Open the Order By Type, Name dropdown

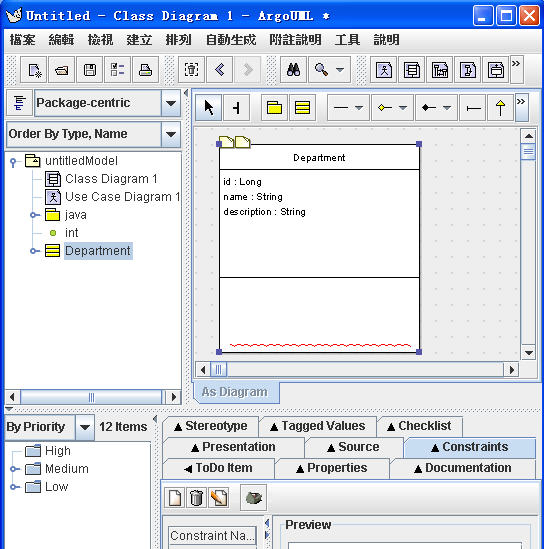tap(171, 134)
